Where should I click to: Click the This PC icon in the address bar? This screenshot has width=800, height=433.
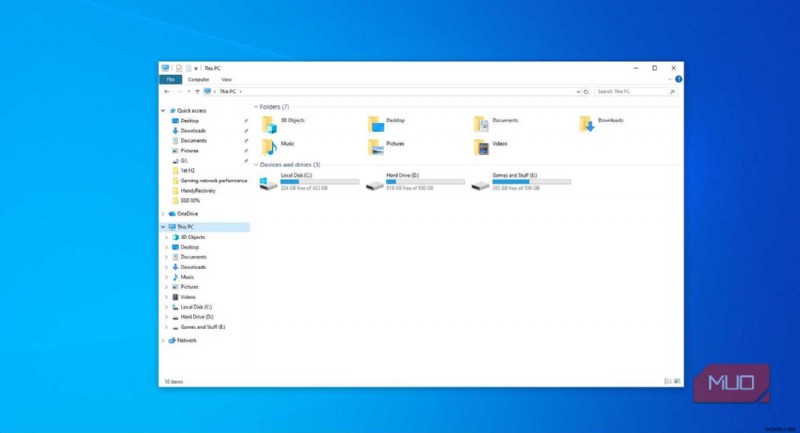click(207, 92)
